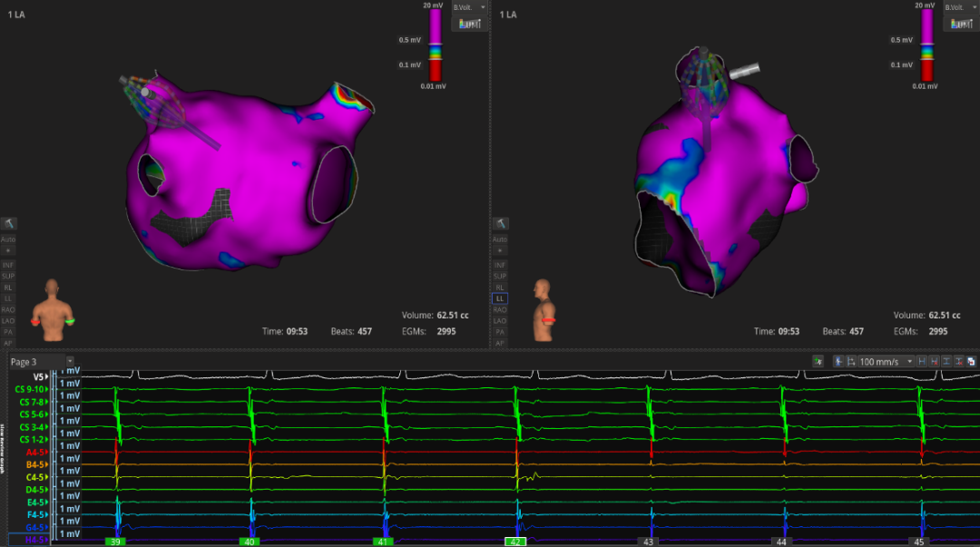Toggle Auto view in the left map panel

click(8, 239)
